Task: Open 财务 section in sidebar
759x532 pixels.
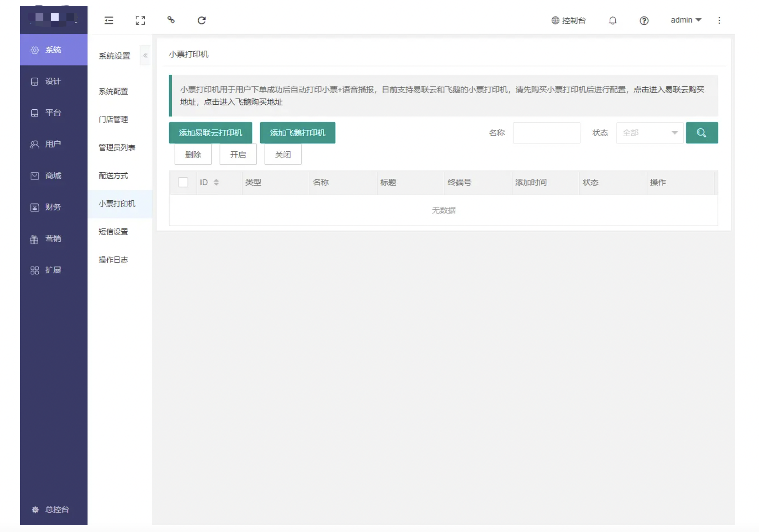Action: coord(54,207)
